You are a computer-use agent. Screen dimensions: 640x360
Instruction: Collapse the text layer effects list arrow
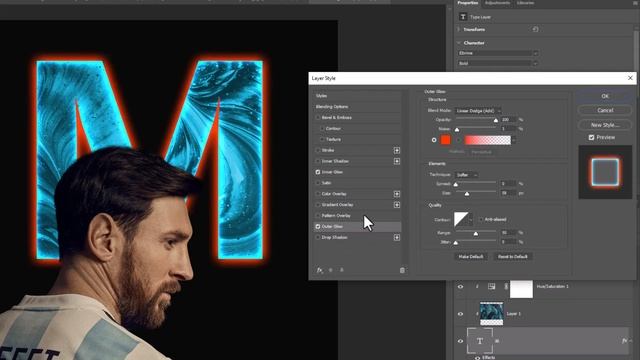pyautogui.click(x=631, y=340)
